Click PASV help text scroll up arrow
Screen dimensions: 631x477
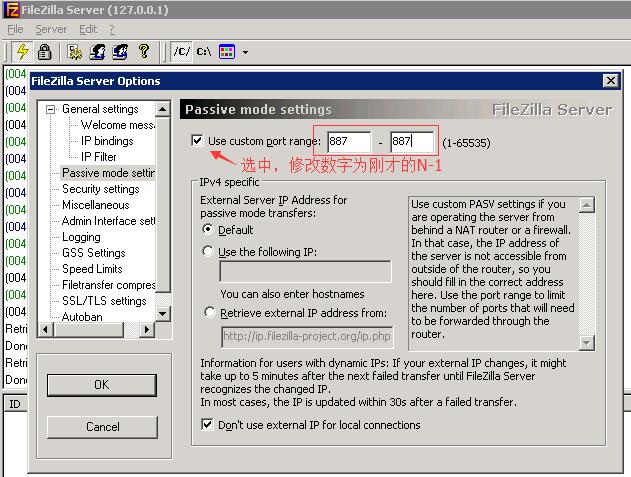tap(587, 205)
